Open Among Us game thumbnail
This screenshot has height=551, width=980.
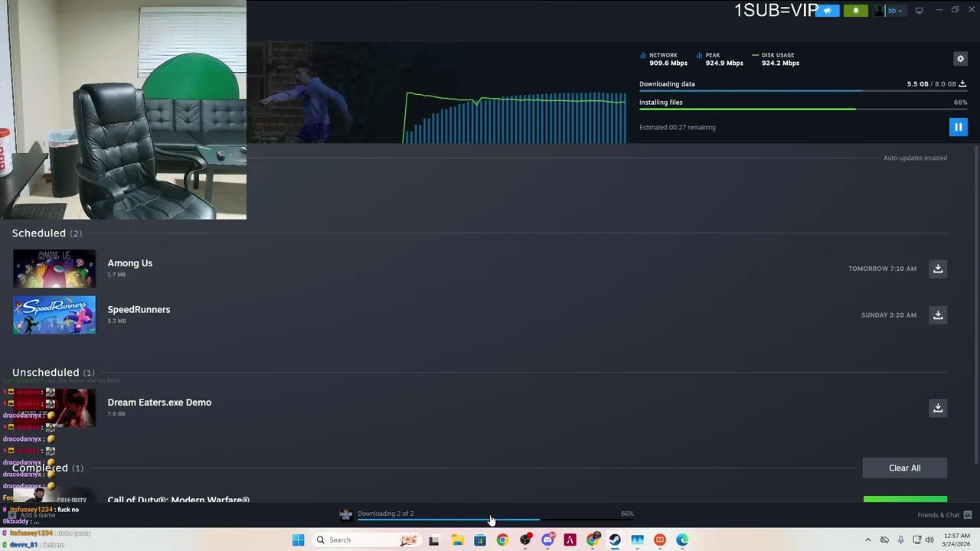[54, 269]
